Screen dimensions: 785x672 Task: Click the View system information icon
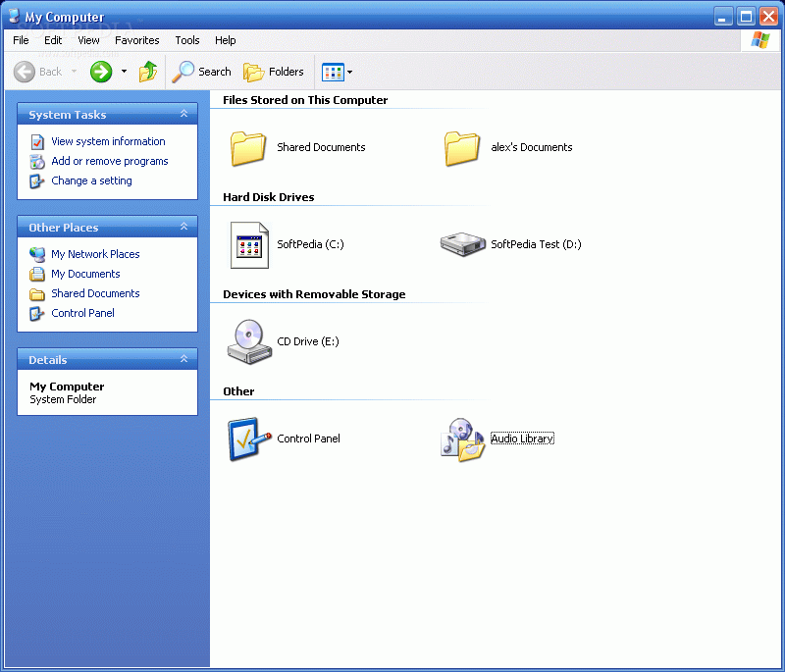tap(37, 142)
